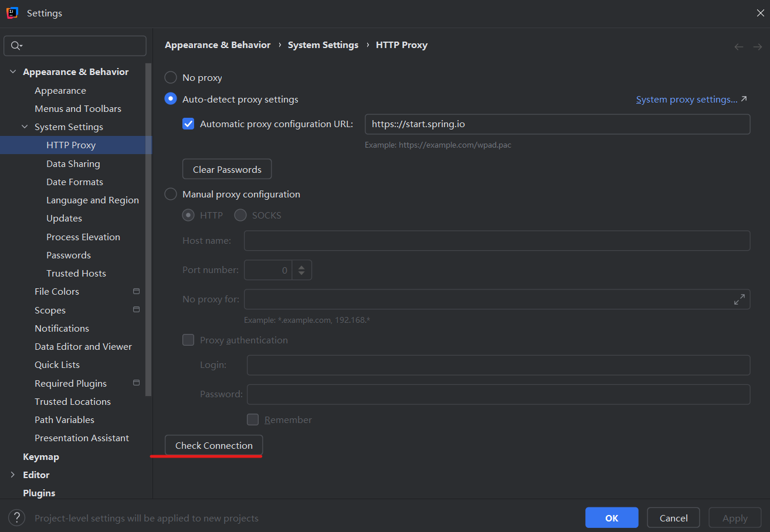
Task: Select No proxy option
Action: (x=170, y=77)
